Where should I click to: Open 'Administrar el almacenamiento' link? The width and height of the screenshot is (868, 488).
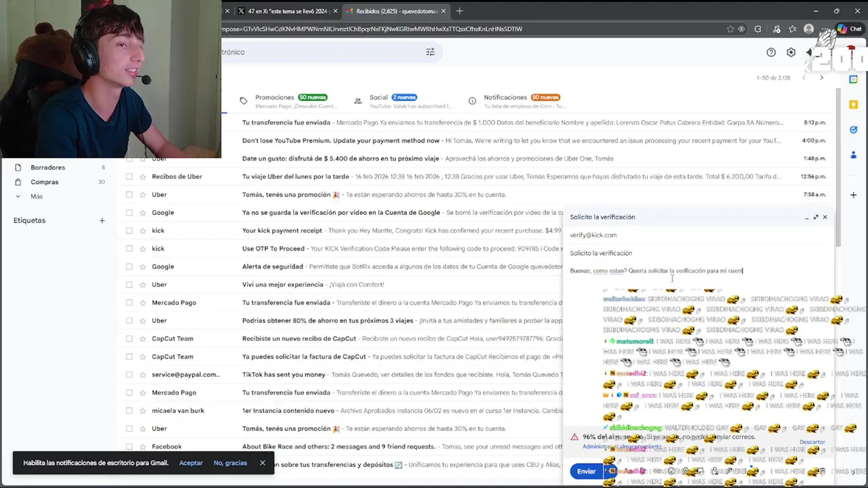(x=622, y=447)
